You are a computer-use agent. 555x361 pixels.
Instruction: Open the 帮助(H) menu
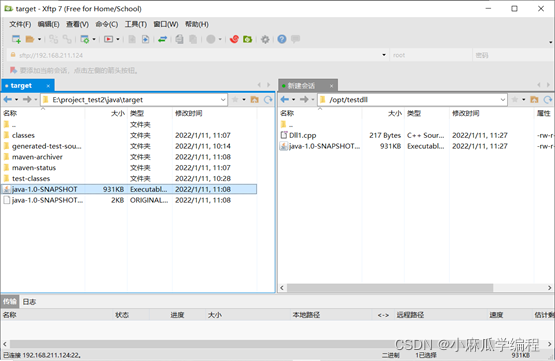pos(197,24)
